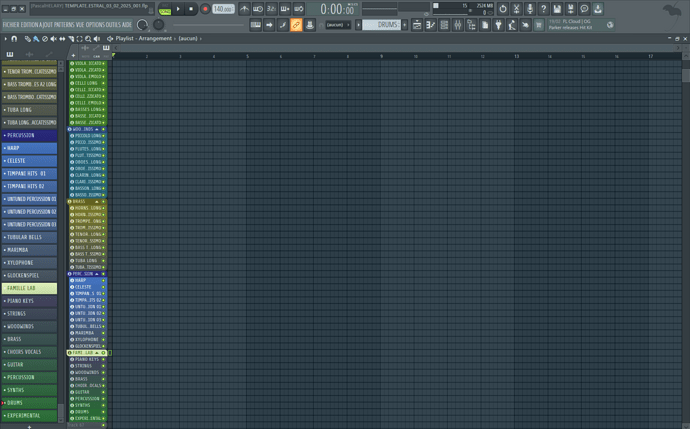The width and height of the screenshot is (690, 429).
Task: Click the song position slider bar
Action: click(x=209, y=25)
